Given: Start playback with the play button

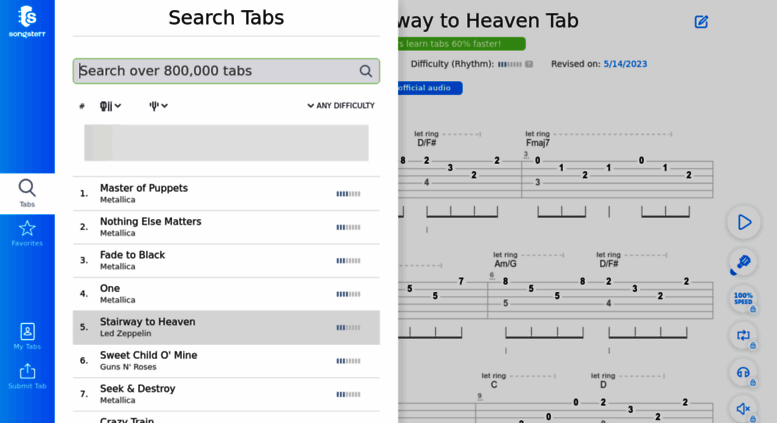Looking at the screenshot, I should (743, 222).
